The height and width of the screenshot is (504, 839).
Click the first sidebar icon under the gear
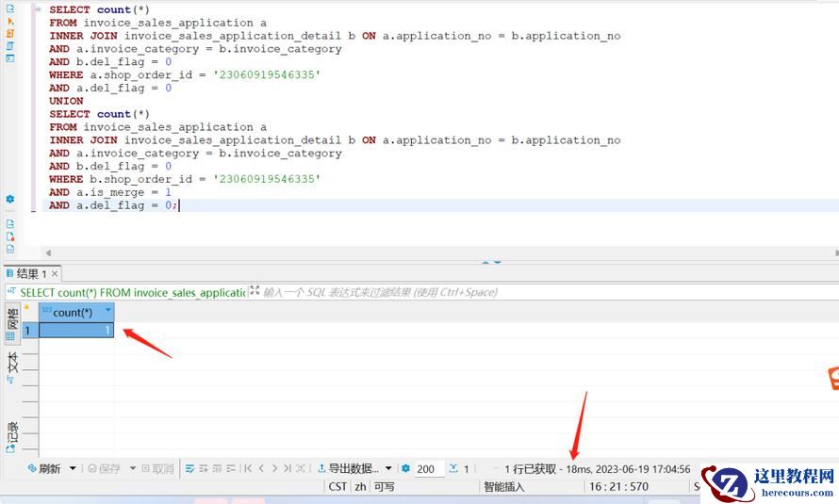9,224
